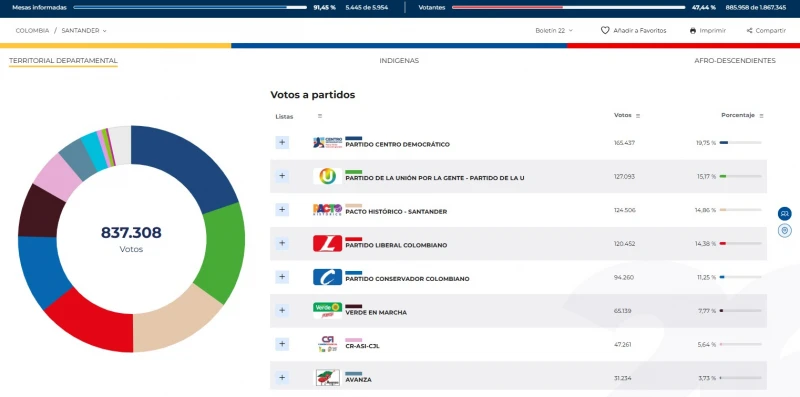
Task: Expand the Avanza party row
Action: 282,378
